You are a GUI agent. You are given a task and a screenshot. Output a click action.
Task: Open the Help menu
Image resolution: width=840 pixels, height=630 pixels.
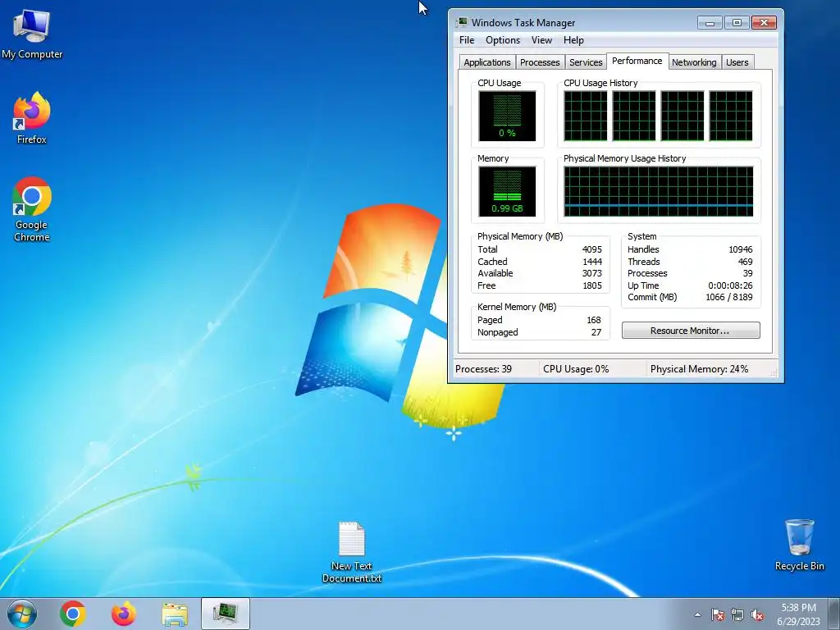573,40
